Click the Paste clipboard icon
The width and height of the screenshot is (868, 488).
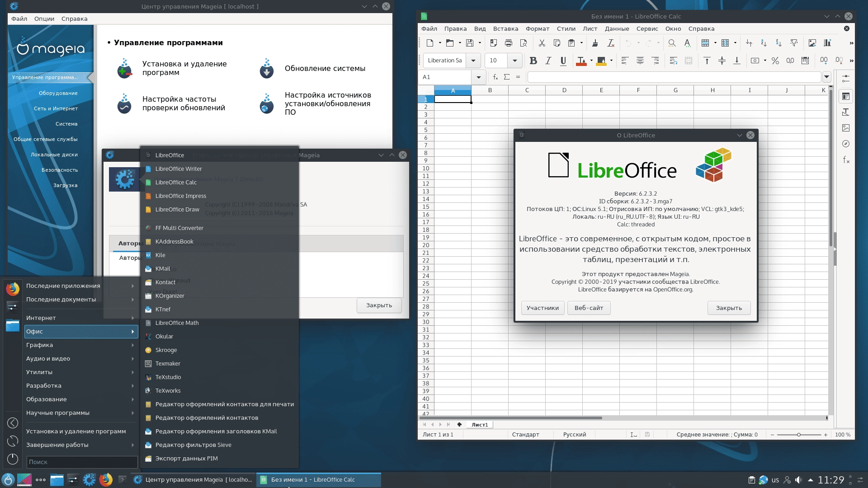(x=571, y=43)
